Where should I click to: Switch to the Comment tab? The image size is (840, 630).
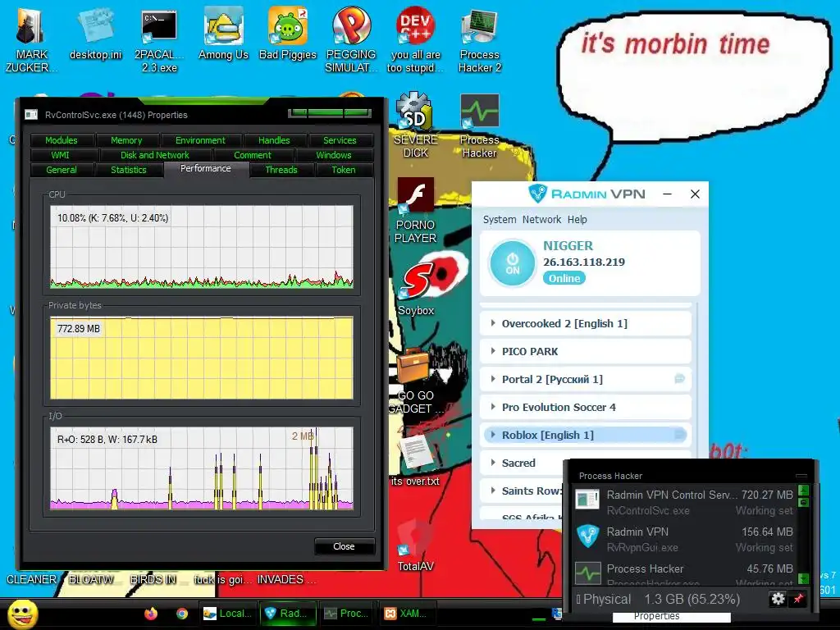[x=253, y=155]
